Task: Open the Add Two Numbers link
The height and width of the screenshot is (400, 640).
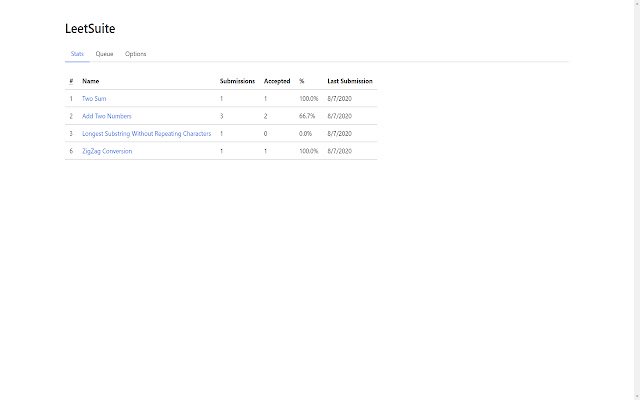Action: [x=107, y=116]
